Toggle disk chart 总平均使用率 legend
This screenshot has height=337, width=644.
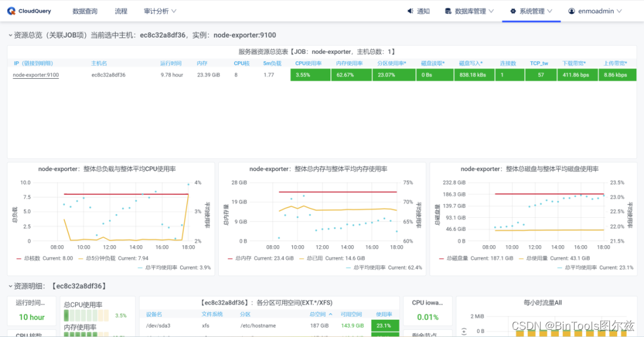581,268
